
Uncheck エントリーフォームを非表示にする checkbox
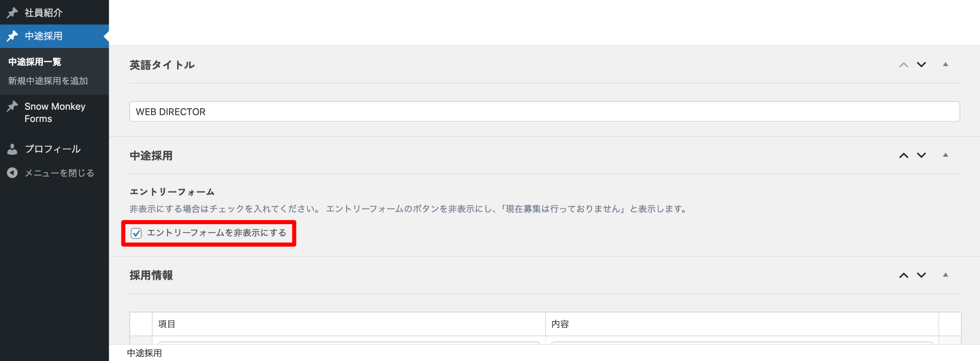[136, 233]
